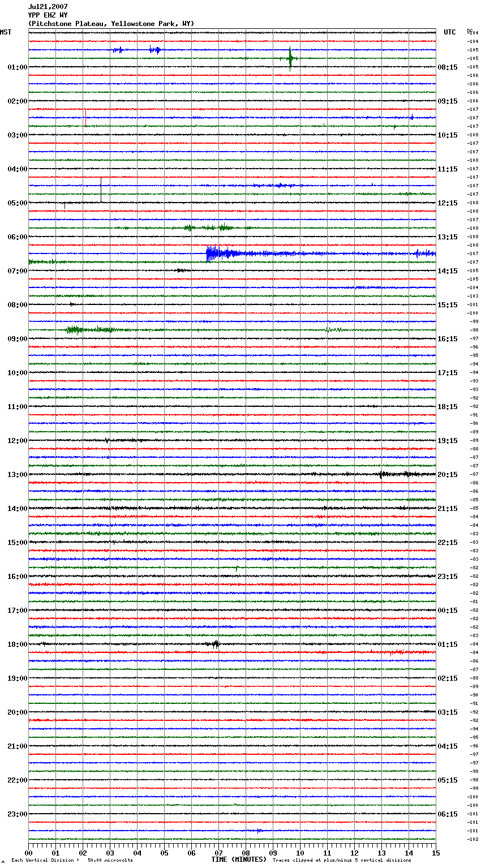Select the station code YPP EHZ WY
The image size is (481, 868).
48,15
